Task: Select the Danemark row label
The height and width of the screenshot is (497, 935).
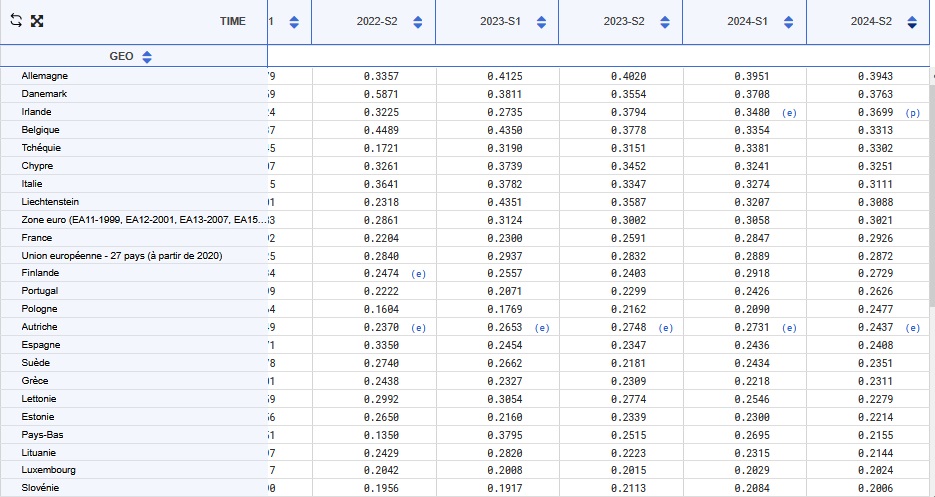Action: [44, 94]
